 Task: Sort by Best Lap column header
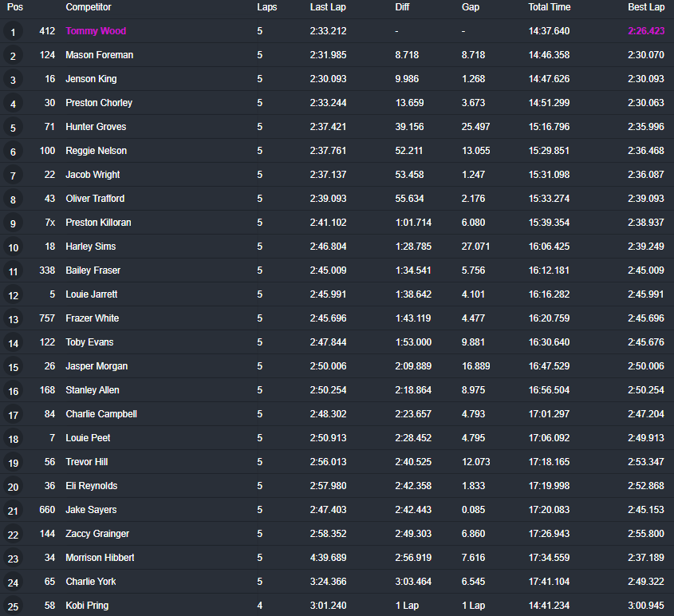[645, 7]
